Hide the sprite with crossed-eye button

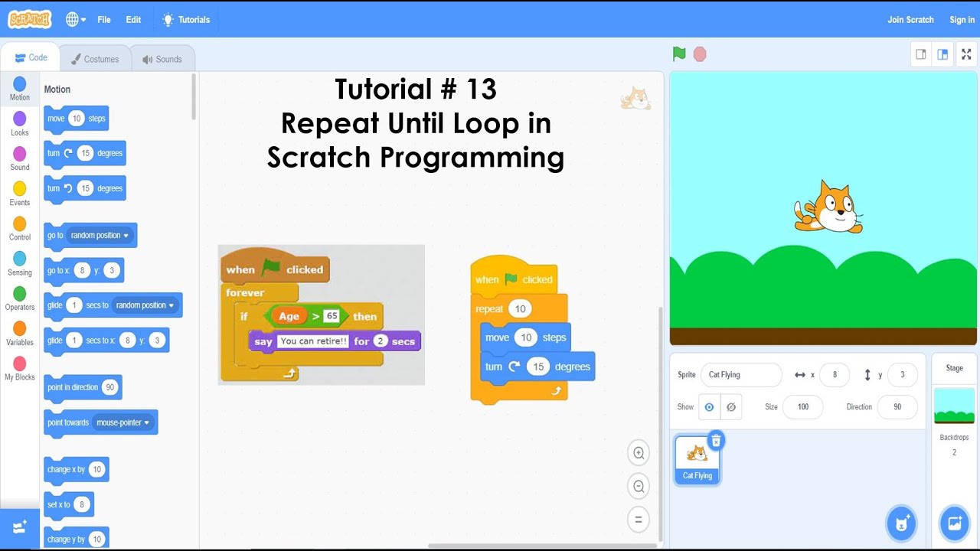point(730,407)
